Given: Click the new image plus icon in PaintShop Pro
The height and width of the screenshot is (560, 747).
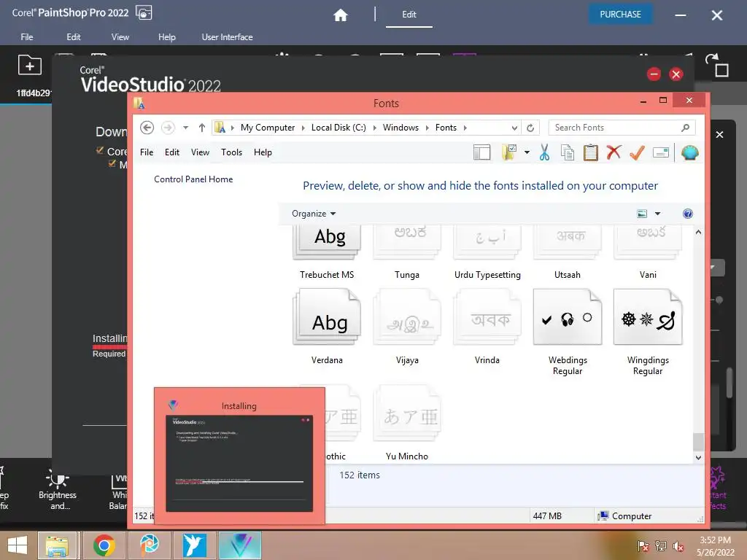Looking at the screenshot, I should tap(29, 65).
